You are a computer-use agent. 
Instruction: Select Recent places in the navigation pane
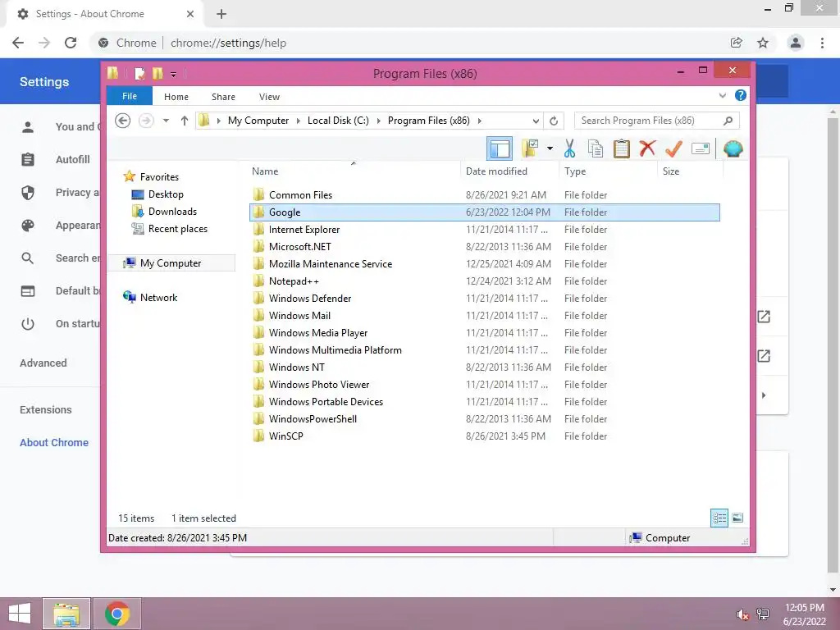(178, 229)
